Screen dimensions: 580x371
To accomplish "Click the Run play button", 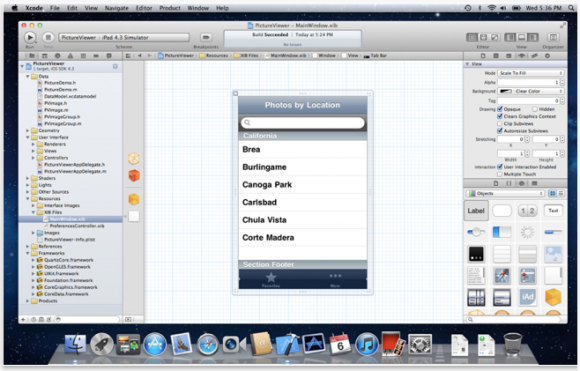I will tap(30, 37).
